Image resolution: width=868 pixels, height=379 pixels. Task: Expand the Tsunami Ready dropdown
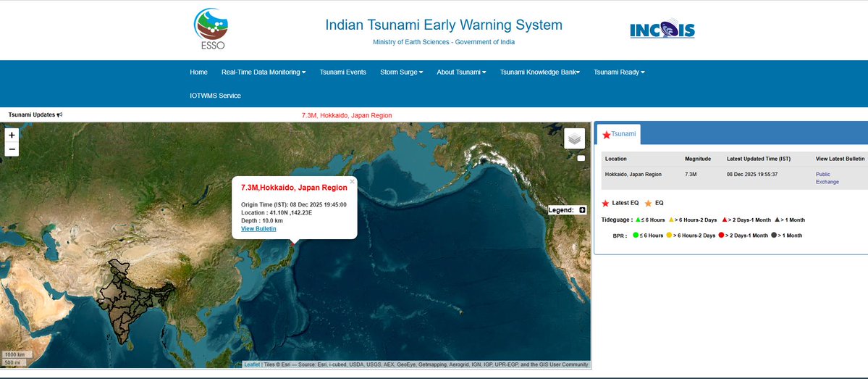[619, 72]
